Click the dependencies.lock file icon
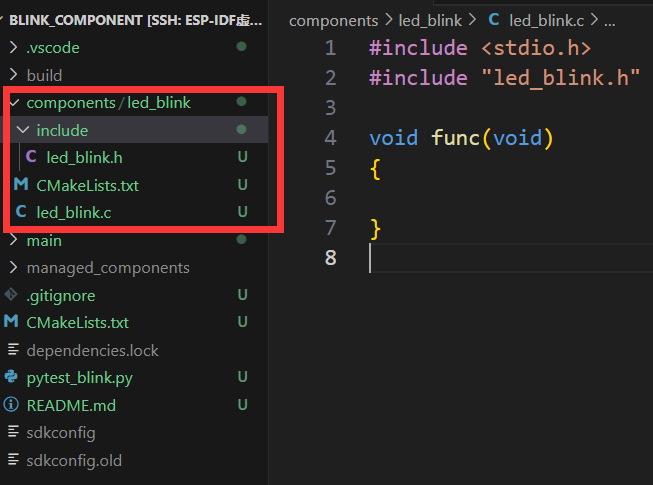This screenshot has height=485, width=653. (12, 350)
